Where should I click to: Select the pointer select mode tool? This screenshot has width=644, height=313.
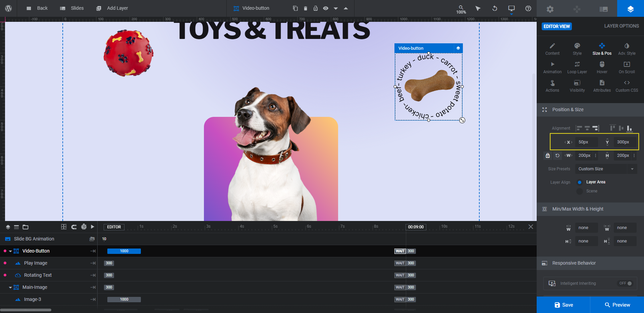(x=478, y=8)
